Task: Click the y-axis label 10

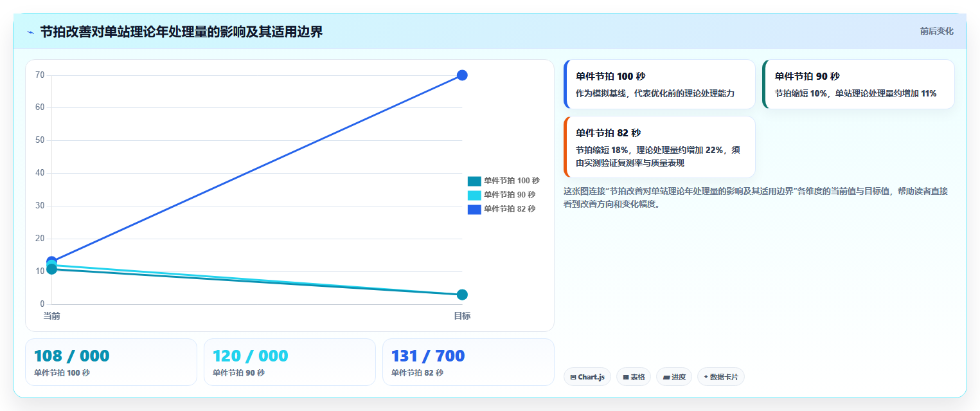Action: click(x=40, y=271)
